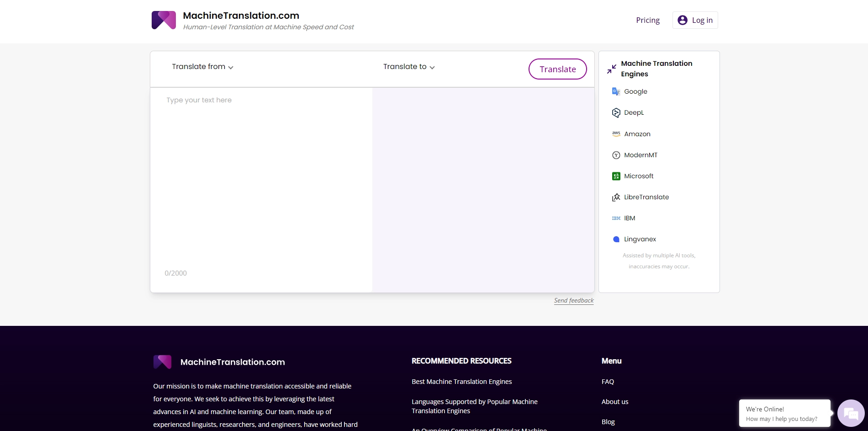The height and width of the screenshot is (431, 868).
Task: Open the About us menu link
Action: tap(615, 402)
